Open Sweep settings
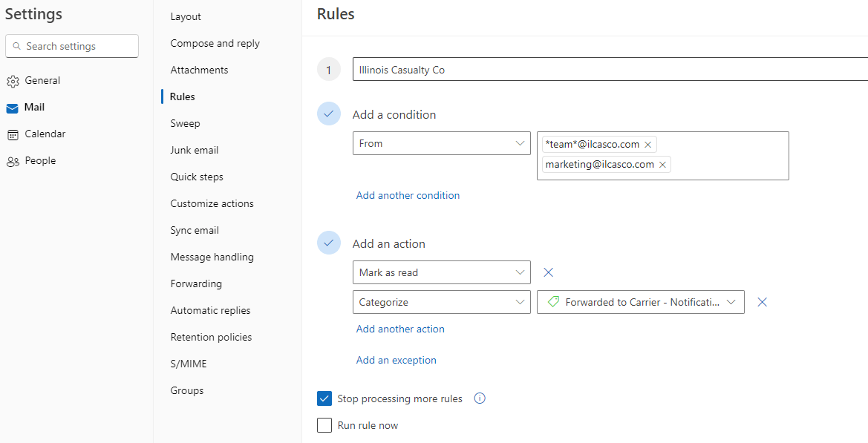 (x=185, y=123)
